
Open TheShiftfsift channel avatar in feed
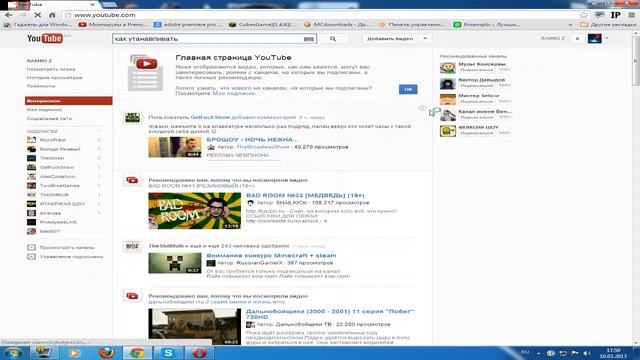point(132,247)
